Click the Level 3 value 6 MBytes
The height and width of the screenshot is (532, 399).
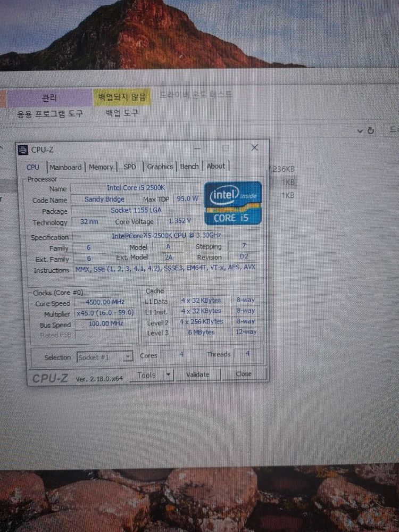[201, 332]
